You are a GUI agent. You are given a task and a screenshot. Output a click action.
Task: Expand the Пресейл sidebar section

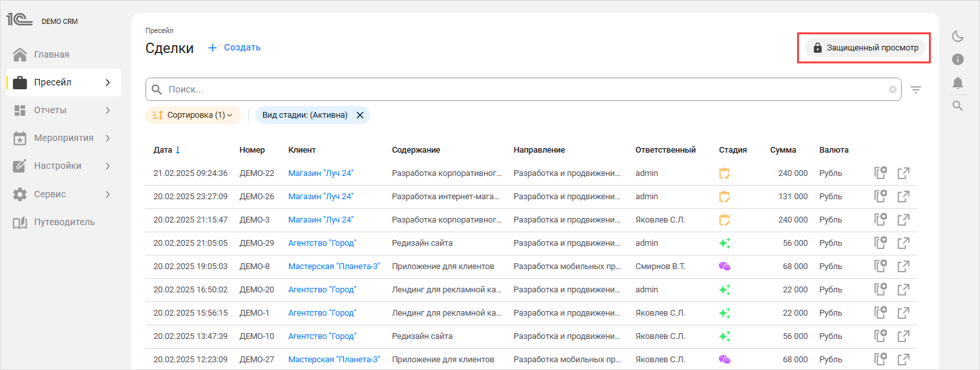[x=108, y=82]
